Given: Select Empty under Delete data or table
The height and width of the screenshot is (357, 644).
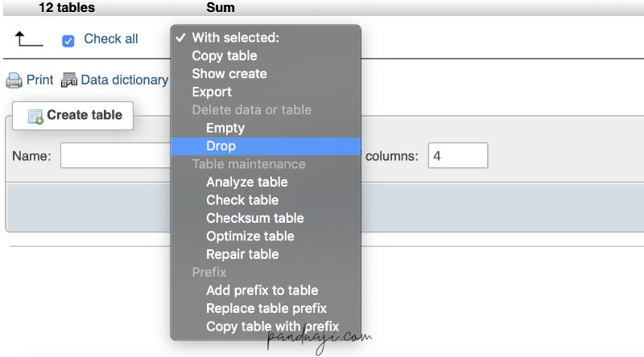Looking at the screenshot, I should (225, 128).
